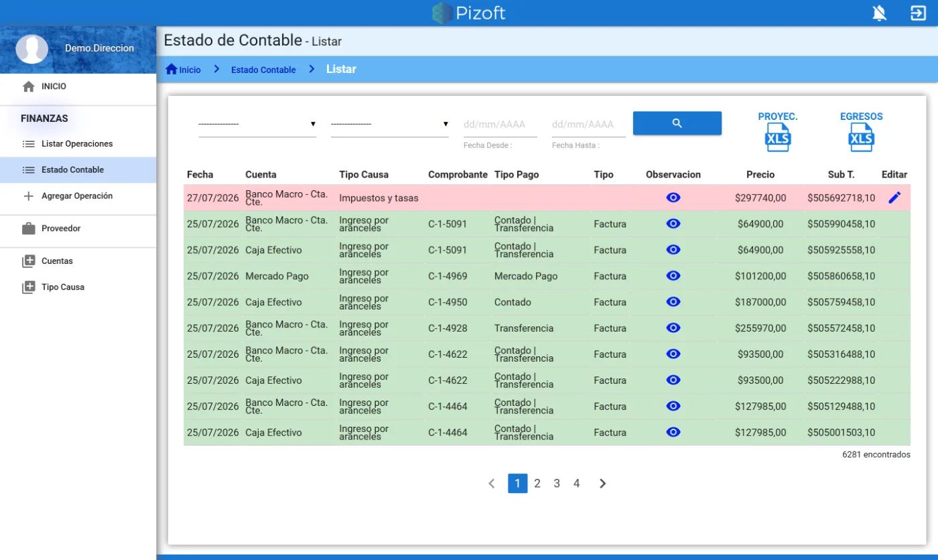Screen dimensions: 938x560
Task: Open Listar Operaciones in the sidebar
Action: click(78, 144)
